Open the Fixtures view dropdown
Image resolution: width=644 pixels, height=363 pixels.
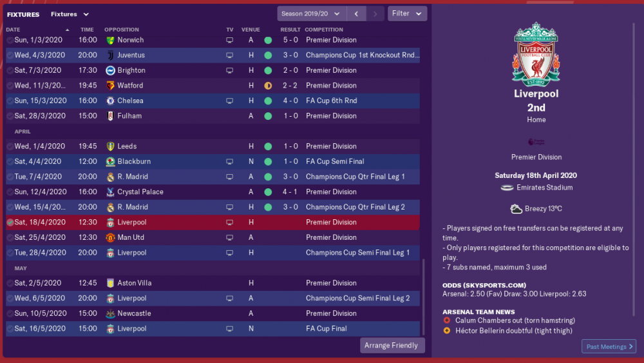[x=70, y=14]
